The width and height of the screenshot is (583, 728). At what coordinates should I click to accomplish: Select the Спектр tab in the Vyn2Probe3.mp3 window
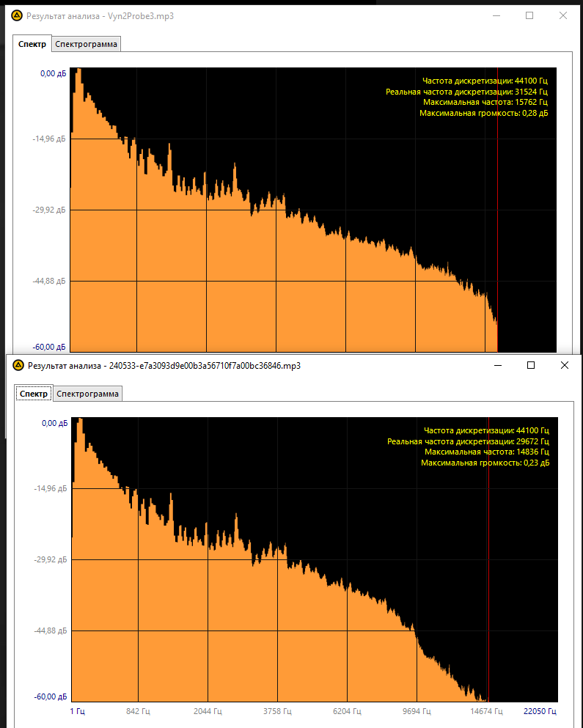coord(32,44)
